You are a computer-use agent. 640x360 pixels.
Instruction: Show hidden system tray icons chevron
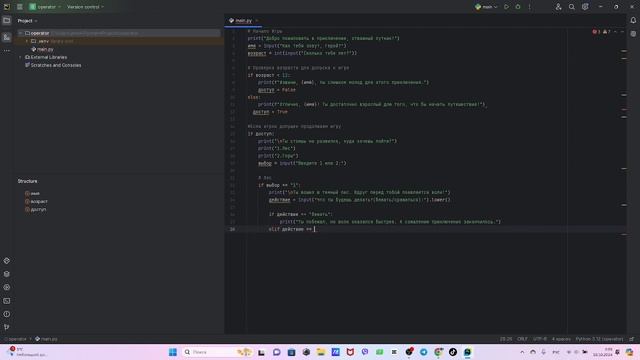(x=522, y=352)
